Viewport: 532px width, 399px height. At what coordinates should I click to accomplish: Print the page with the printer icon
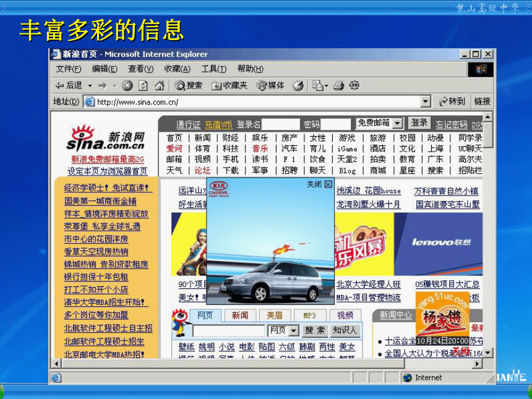(338, 85)
